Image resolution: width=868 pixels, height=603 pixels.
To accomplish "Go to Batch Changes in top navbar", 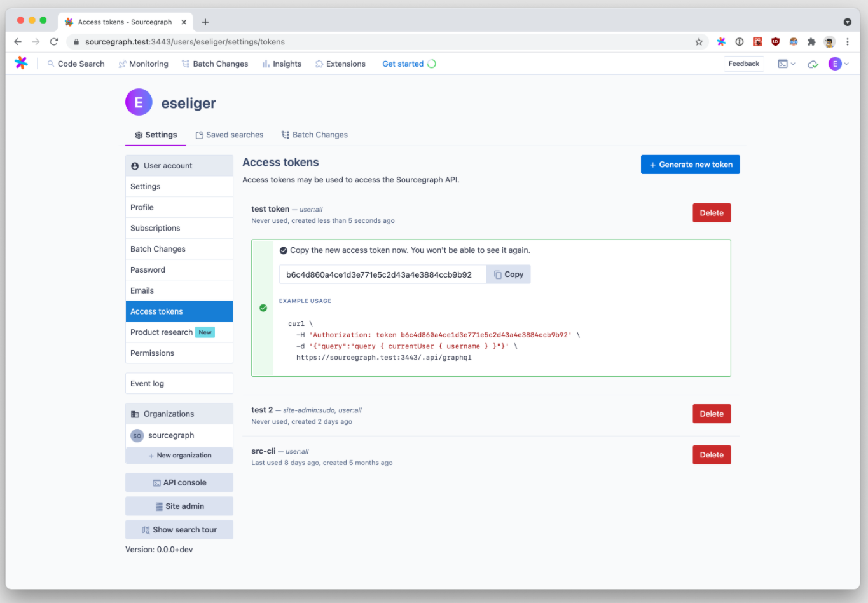I will 215,64.
